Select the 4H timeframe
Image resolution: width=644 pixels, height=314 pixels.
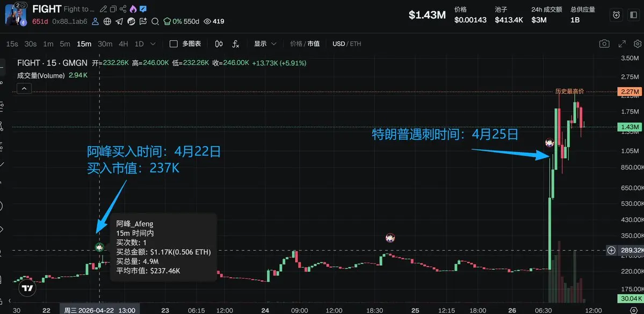click(123, 44)
